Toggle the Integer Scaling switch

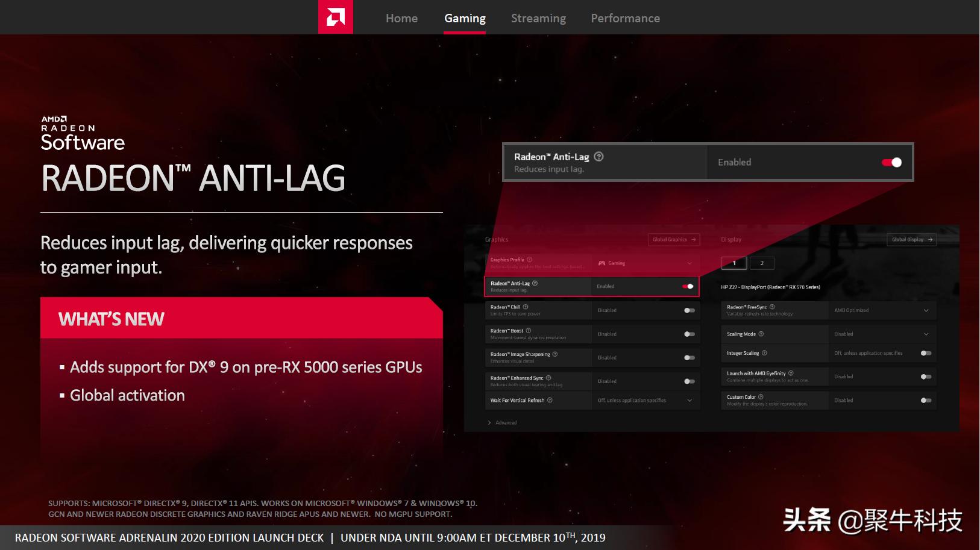point(926,353)
